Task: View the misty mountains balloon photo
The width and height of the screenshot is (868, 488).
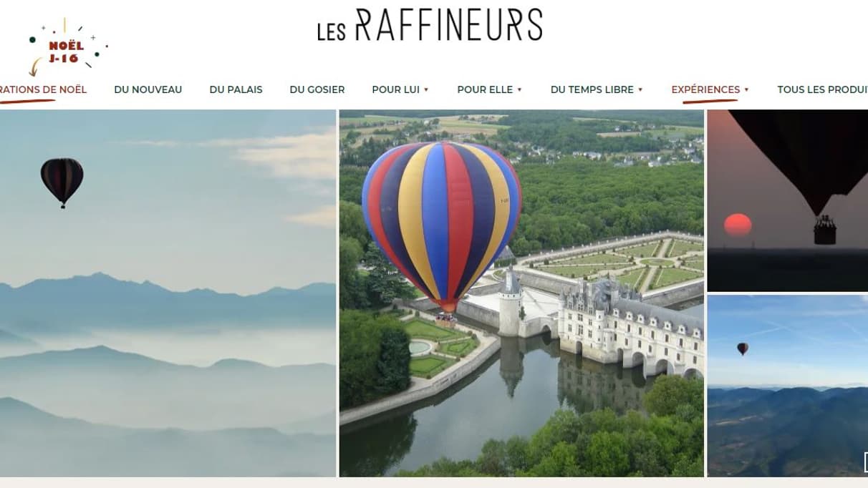Action: click(168, 293)
